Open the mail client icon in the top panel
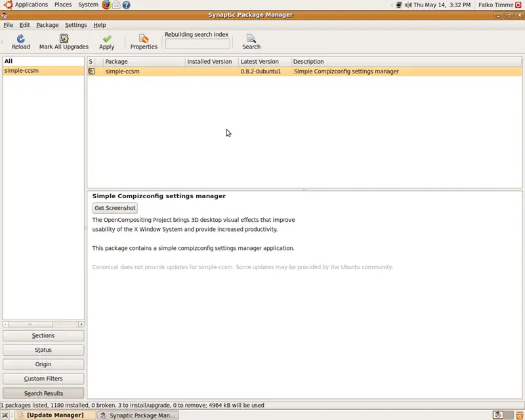The width and height of the screenshot is (525, 420). pyautogui.click(x=116, y=5)
